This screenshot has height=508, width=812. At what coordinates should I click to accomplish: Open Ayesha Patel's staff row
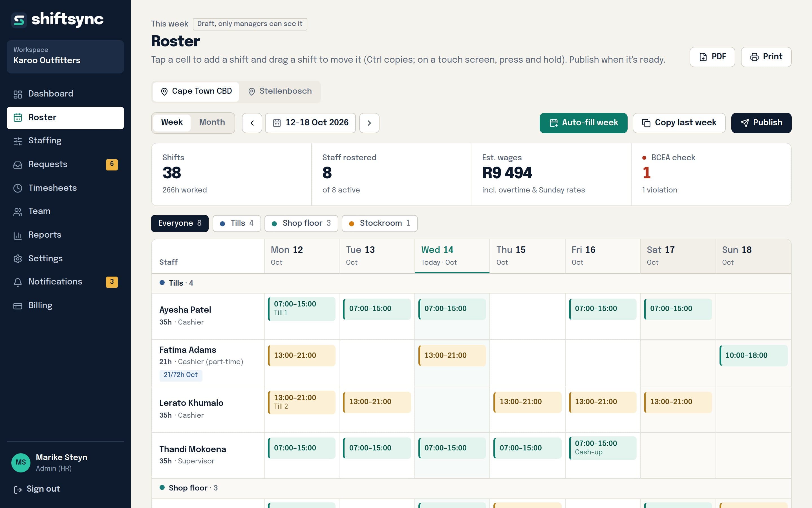(208, 316)
